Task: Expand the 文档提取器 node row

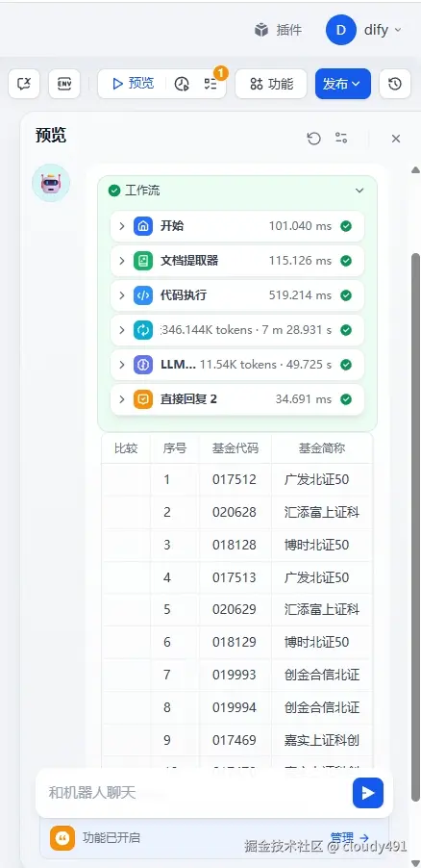Action: 237,261
